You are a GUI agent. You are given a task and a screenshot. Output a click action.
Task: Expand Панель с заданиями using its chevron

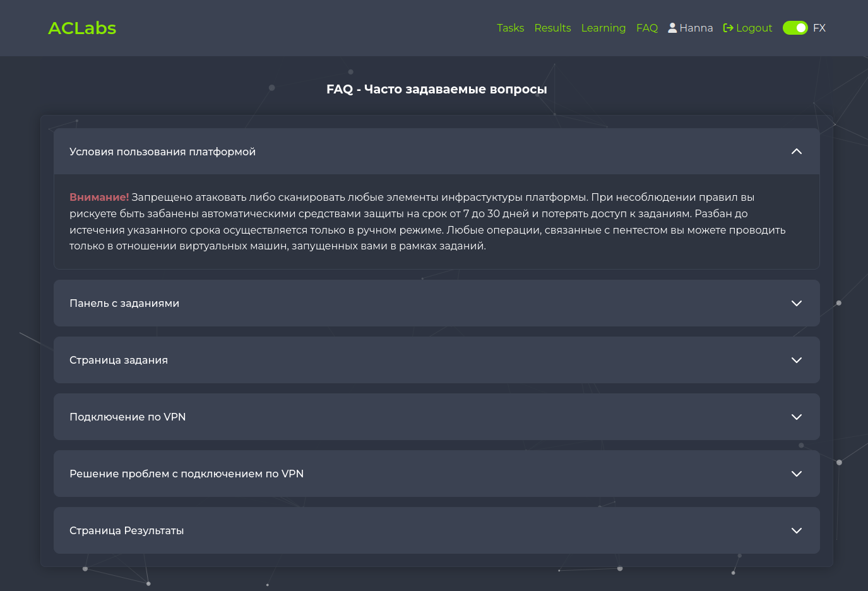(x=796, y=303)
